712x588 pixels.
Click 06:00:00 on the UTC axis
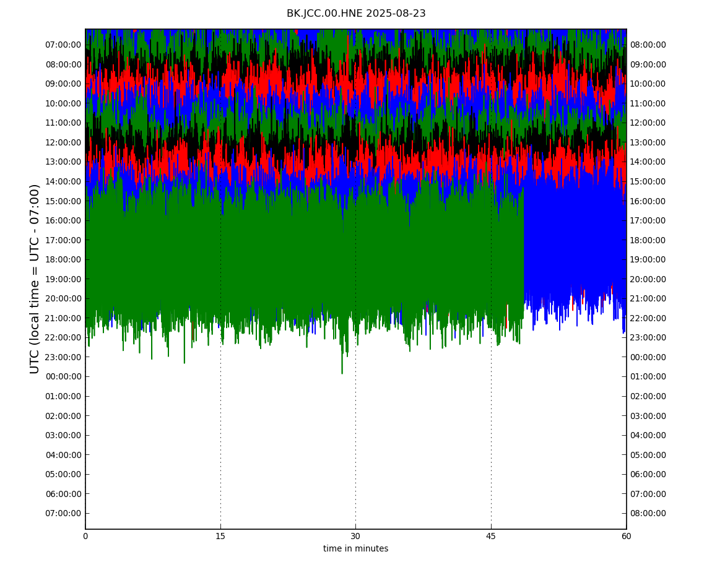(63, 493)
